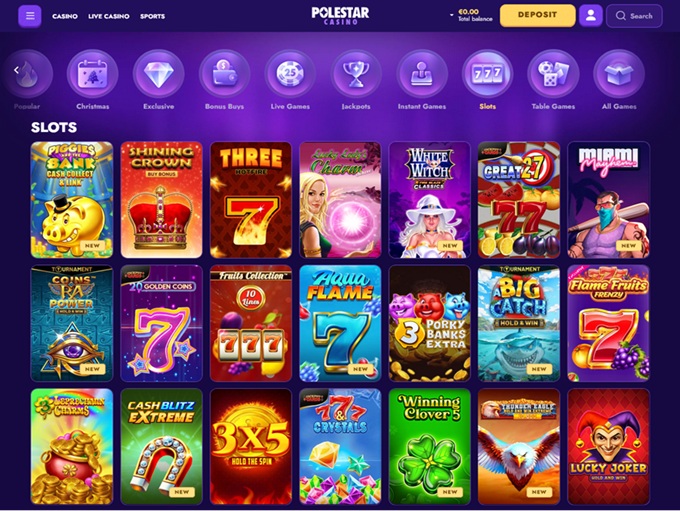Launch the Shining Crown slot game
Screen dimensions: 680x511
tap(161, 200)
